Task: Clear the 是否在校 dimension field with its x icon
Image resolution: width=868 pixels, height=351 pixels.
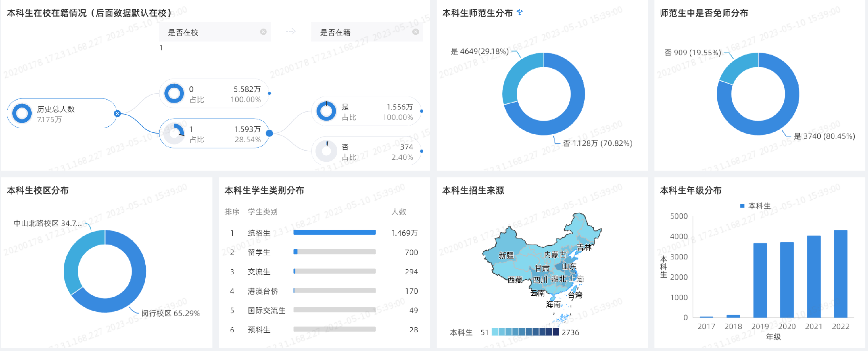Action: pyautogui.click(x=263, y=32)
